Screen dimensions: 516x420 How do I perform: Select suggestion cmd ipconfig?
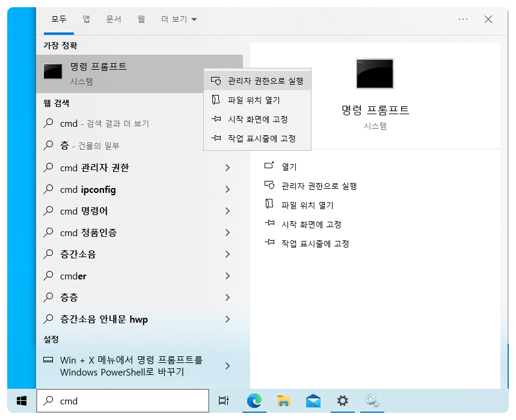[140, 189]
